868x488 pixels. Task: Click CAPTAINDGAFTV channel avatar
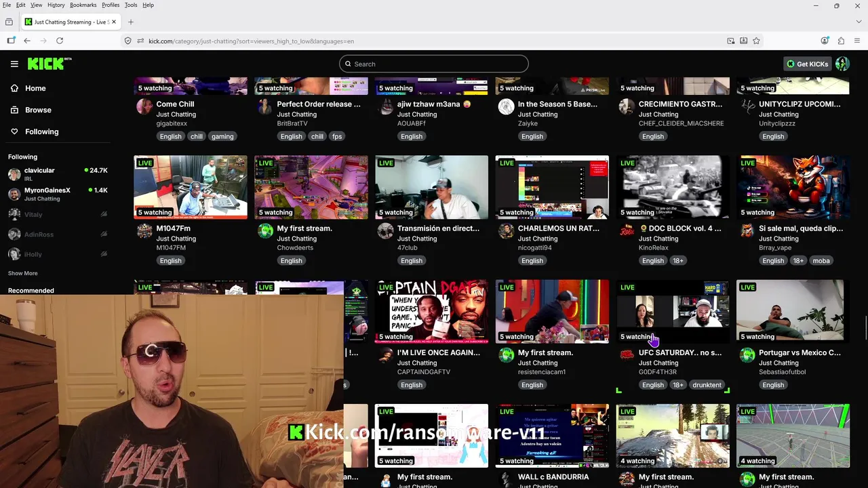(386, 355)
